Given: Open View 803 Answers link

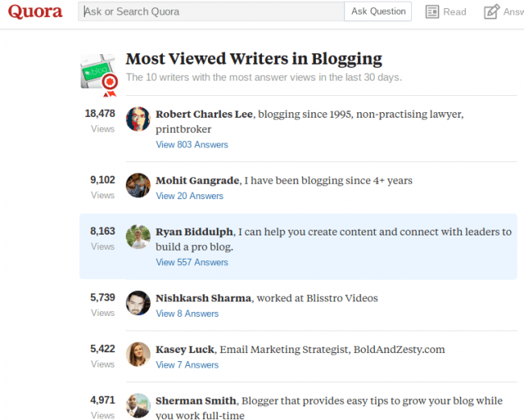Looking at the screenshot, I should [192, 144].
